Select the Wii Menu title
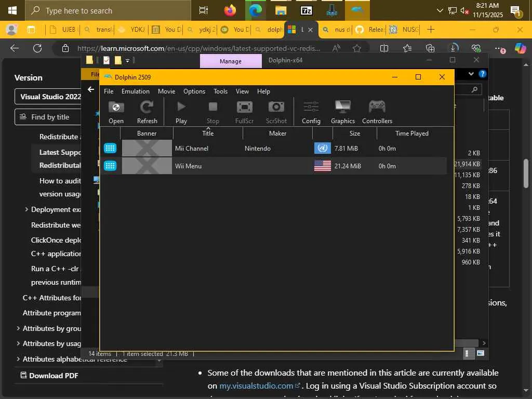Image resolution: width=532 pixels, height=399 pixels. (188, 166)
